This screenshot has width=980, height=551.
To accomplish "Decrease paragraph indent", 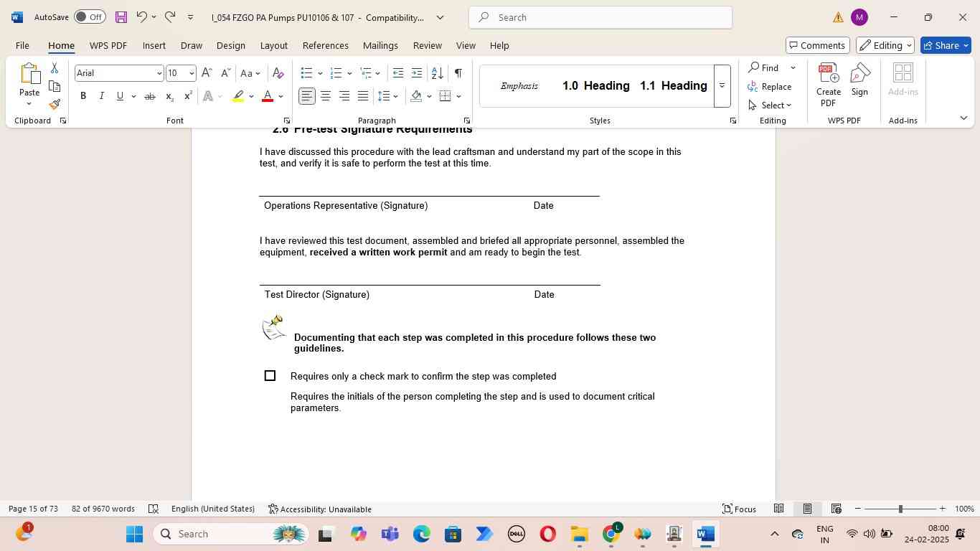I will click(x=398, y=73).
